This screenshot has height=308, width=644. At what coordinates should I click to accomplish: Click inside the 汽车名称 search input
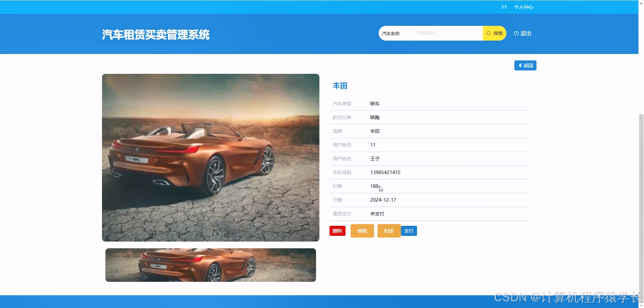446,33
